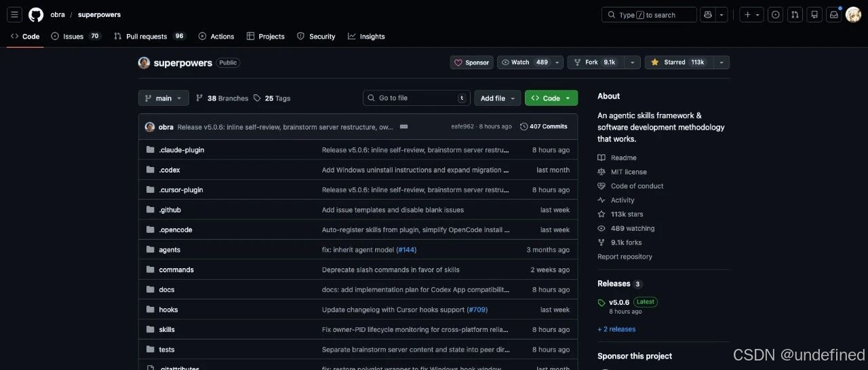Open the 489 watching link

click(x=626, y=229)
